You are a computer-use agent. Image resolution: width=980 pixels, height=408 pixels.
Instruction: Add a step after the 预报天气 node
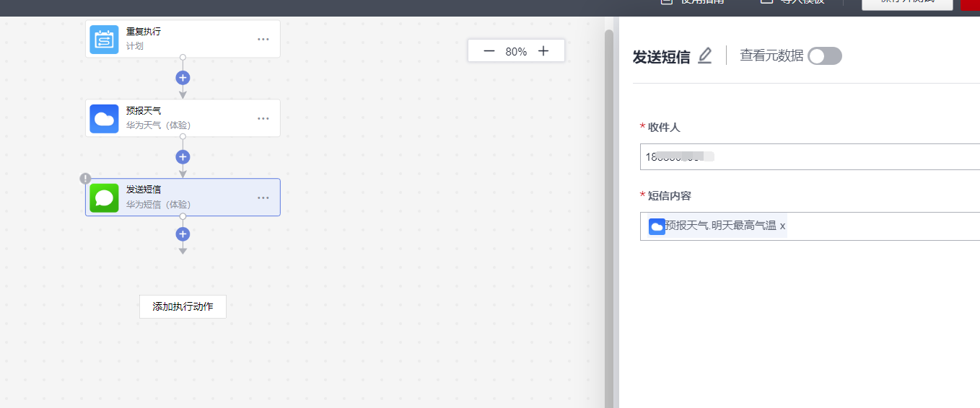(183, 156)
